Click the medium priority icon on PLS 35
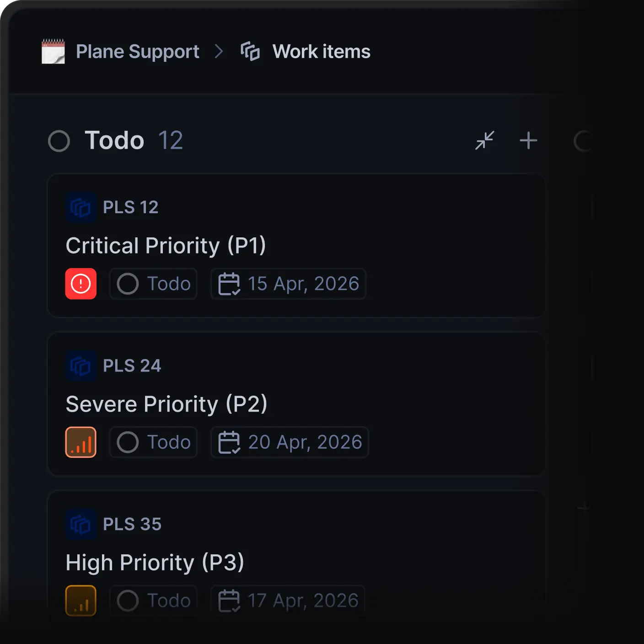 [x=80, y=601]
